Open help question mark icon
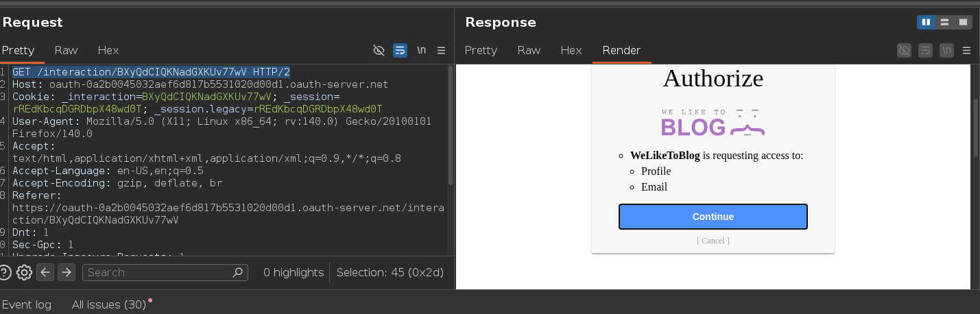Screen dimensions: 980x314 [5, 272]
